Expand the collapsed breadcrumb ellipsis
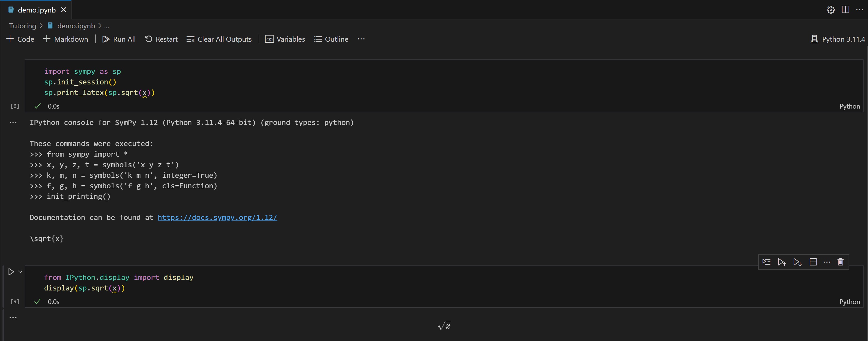Image resolution: width=868 pixels, height=341 pixels. pos(107,26)
